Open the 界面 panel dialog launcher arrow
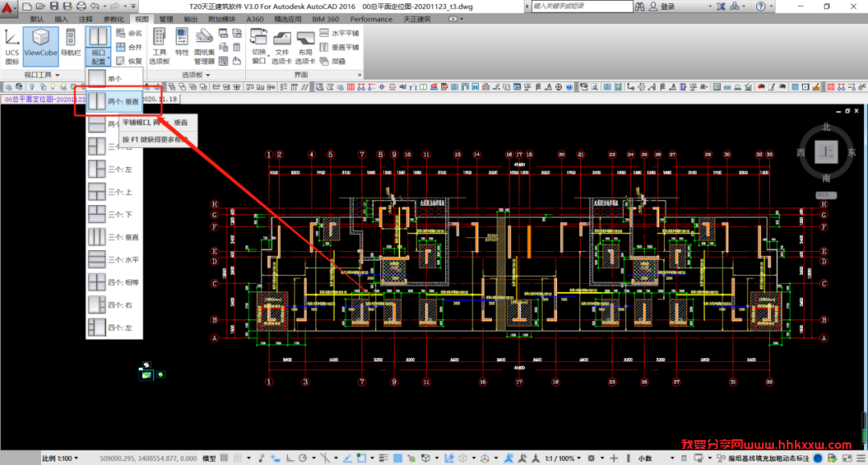868x465 pixels. 359,75
